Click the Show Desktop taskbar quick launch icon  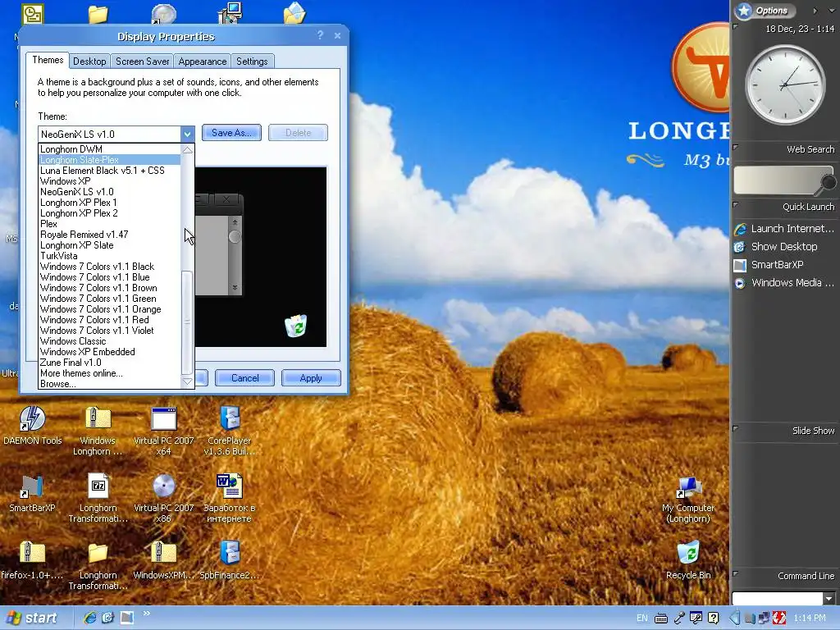[108, 618]
